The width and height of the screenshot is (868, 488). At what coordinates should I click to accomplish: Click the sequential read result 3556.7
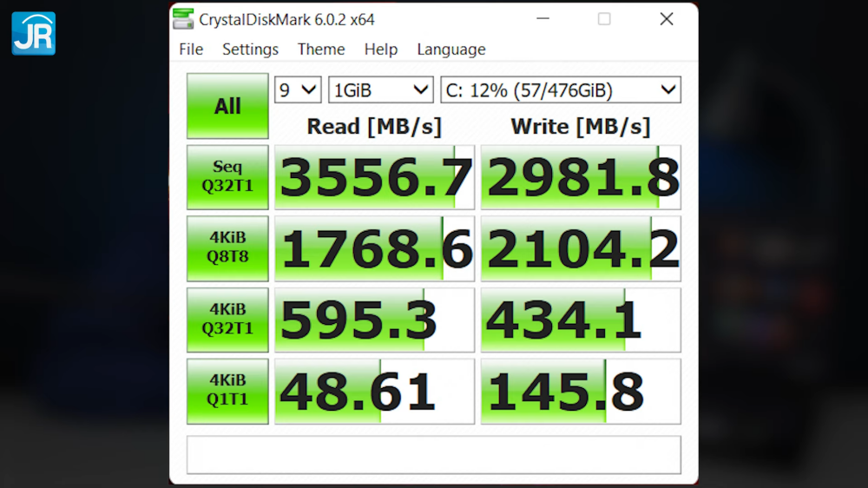coord(375,178)
